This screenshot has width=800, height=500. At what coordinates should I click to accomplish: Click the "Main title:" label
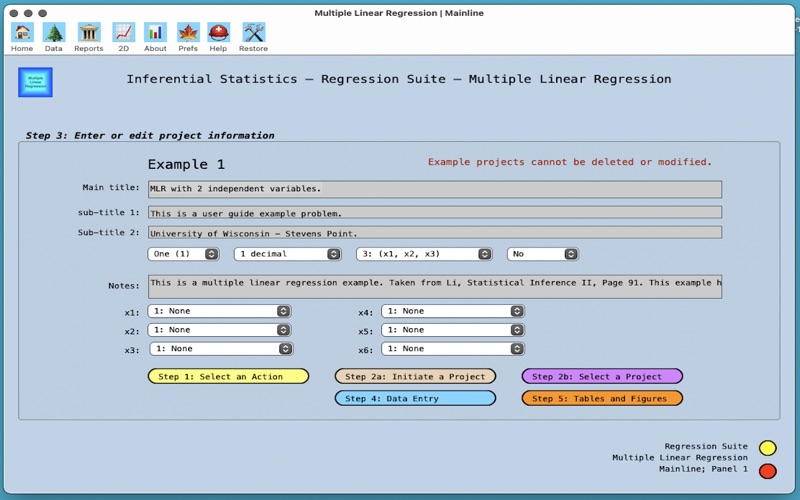click(111, 188)
